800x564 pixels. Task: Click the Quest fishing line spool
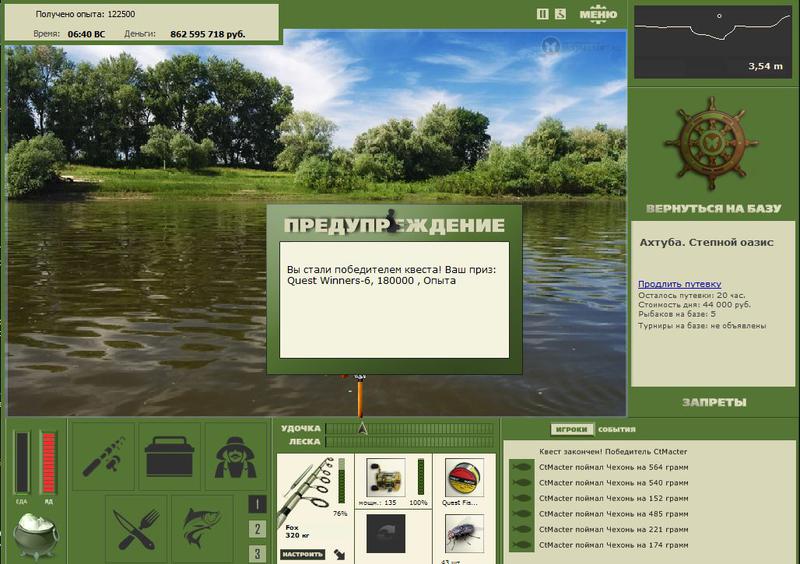464,477
